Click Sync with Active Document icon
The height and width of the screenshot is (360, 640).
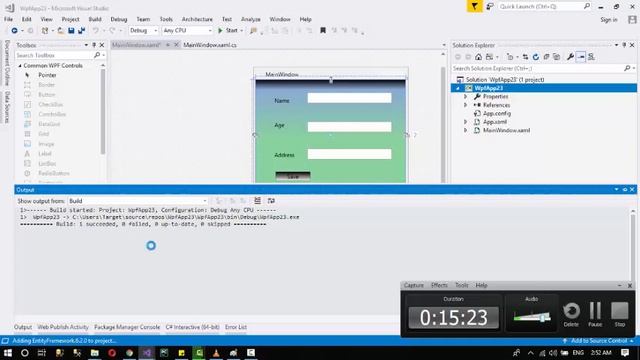tap(525, 57)
